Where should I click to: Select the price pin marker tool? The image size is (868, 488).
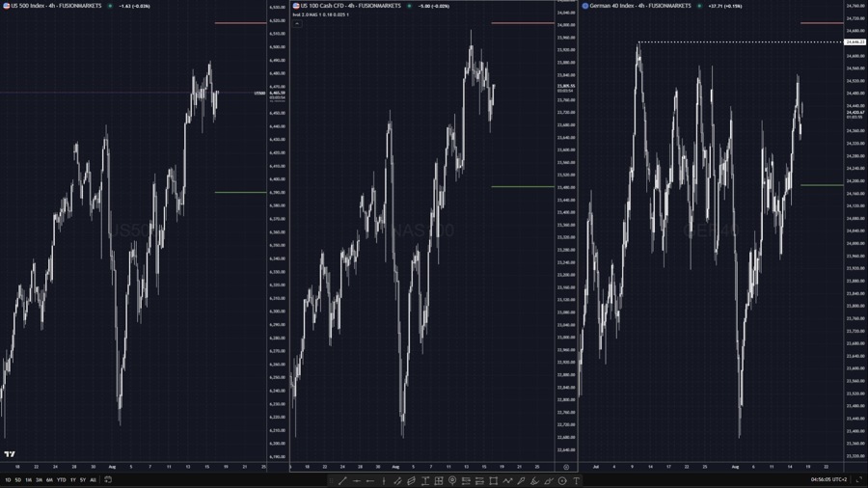(x=452, y=480)
